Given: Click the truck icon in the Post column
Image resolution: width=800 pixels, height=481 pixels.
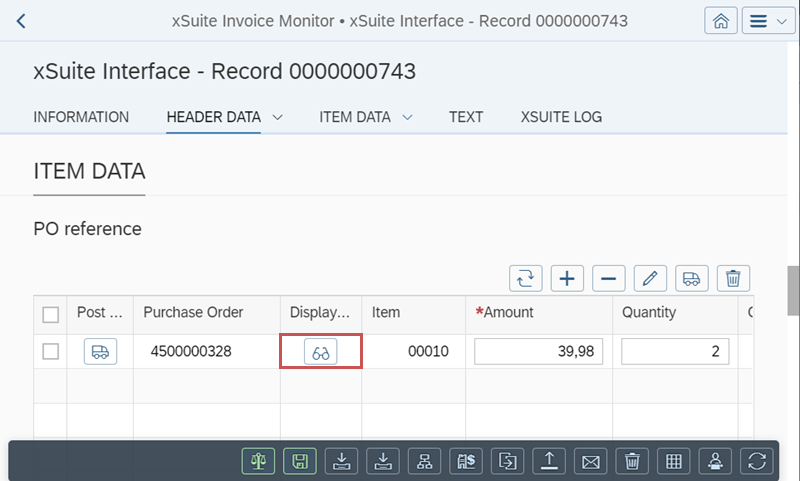Looking at the screenshot, I should coord(100,352).
